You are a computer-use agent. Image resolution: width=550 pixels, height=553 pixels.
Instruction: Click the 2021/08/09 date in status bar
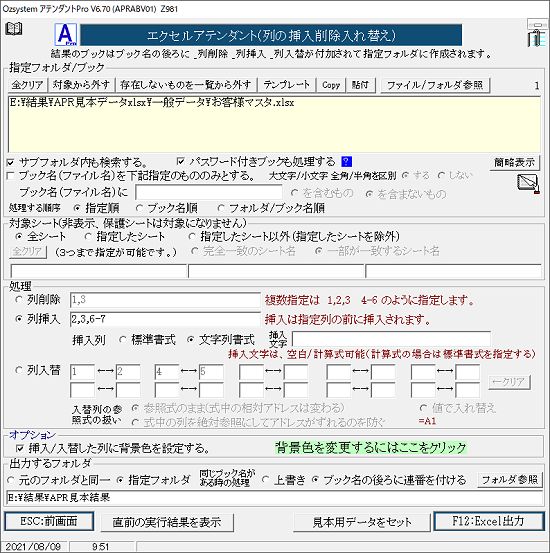pyautogui.click(x=33, y=547)
